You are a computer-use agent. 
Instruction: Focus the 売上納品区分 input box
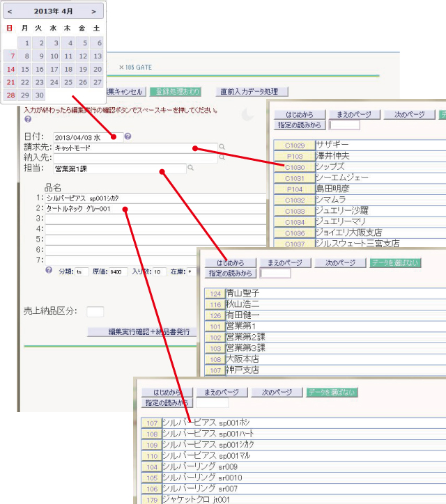click(95, 311)
